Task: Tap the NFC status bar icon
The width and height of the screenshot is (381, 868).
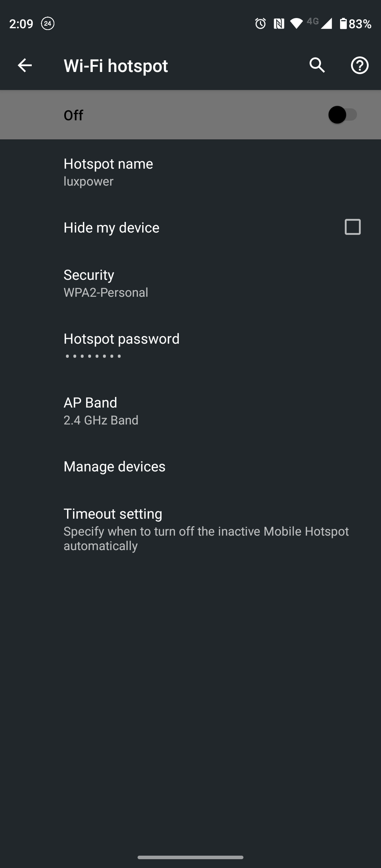Action: 279,24
